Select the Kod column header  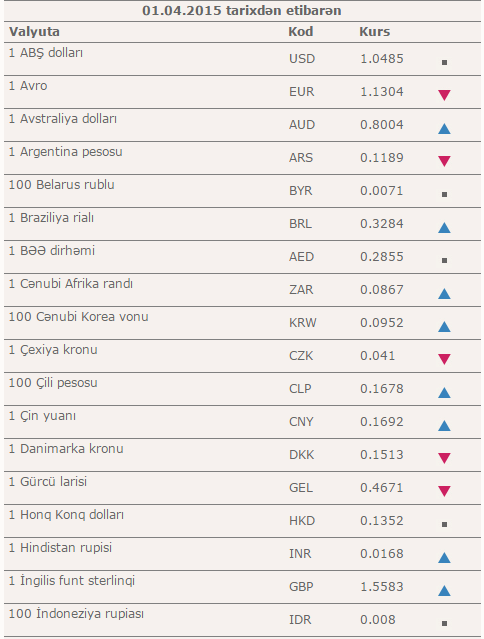point(301,32)
